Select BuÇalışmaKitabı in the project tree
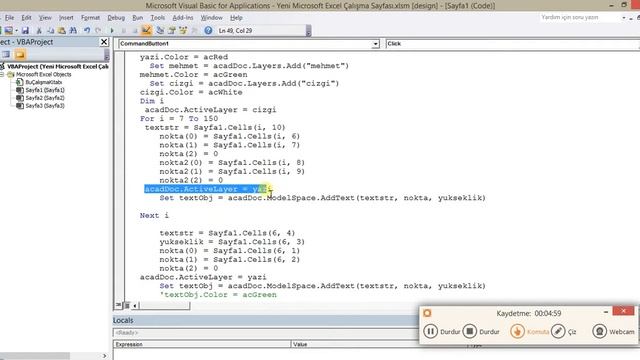 [x=44, y=82]
